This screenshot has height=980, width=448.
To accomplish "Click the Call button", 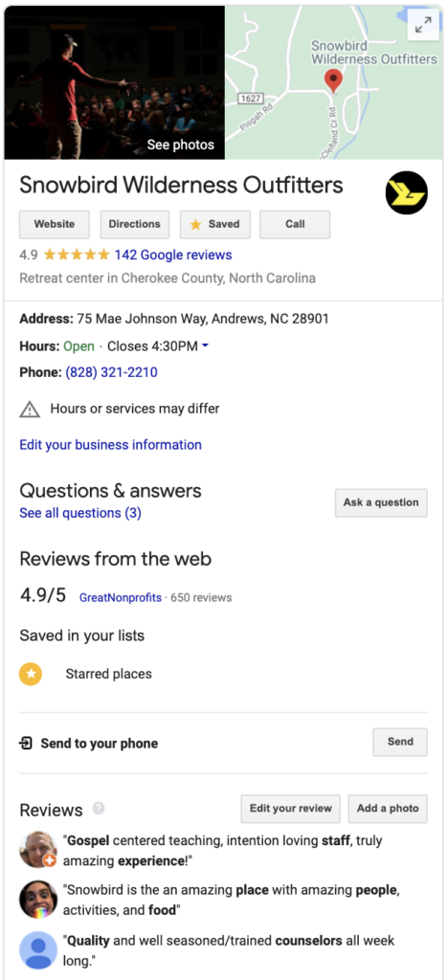I will [x=295, y=224].
